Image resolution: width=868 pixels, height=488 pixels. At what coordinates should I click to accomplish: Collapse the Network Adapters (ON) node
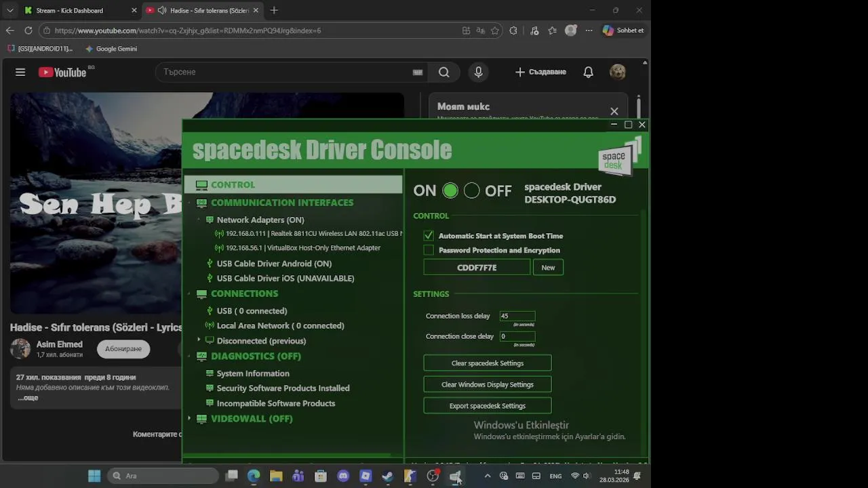point(199,220)
